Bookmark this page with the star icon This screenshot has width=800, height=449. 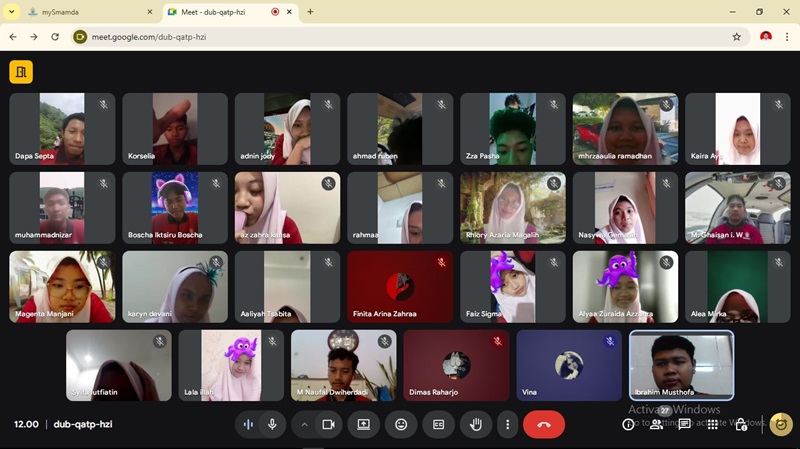tap(737, 37)
